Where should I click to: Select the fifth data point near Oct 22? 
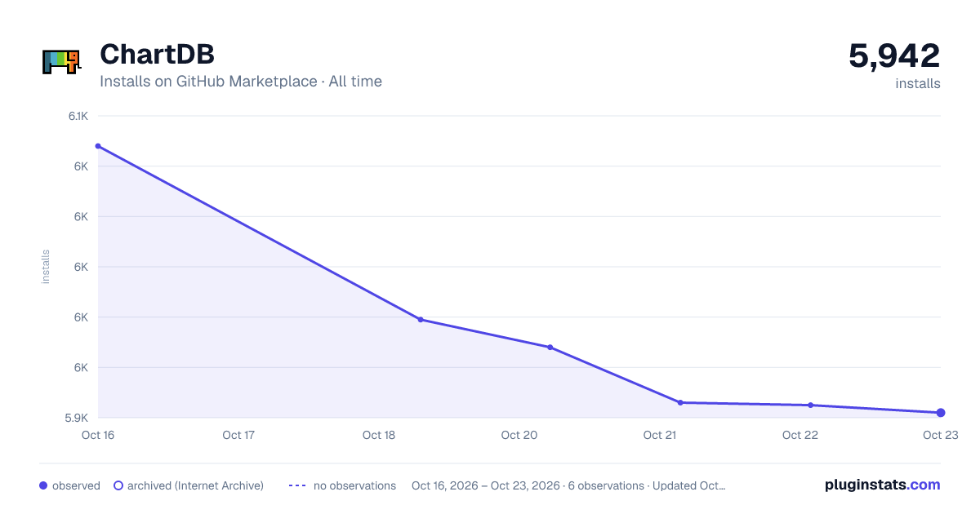point(810,405)
